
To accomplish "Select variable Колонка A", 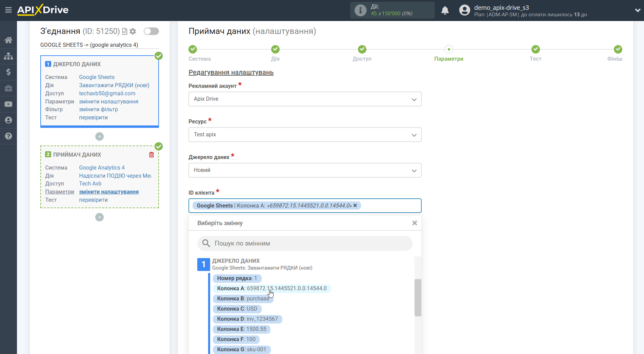I will tap(272, 289).
